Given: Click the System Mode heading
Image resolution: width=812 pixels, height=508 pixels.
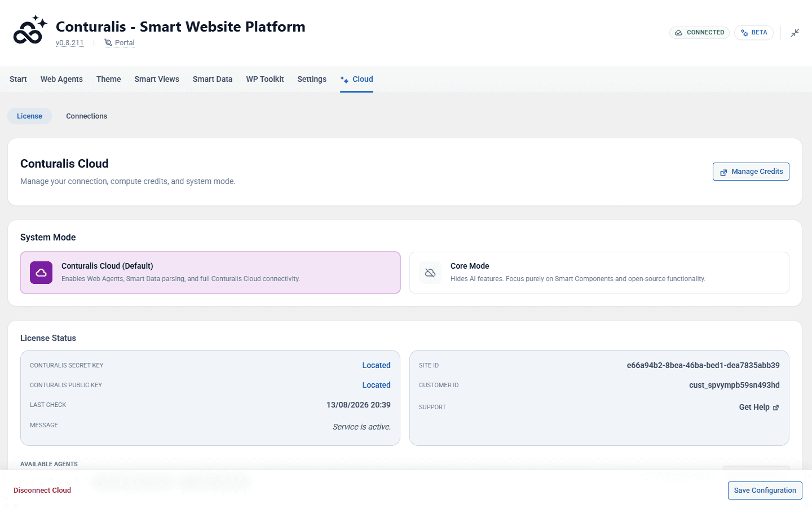Looking at the screenshot, I should pyautogui.click(x=48, y=238).
